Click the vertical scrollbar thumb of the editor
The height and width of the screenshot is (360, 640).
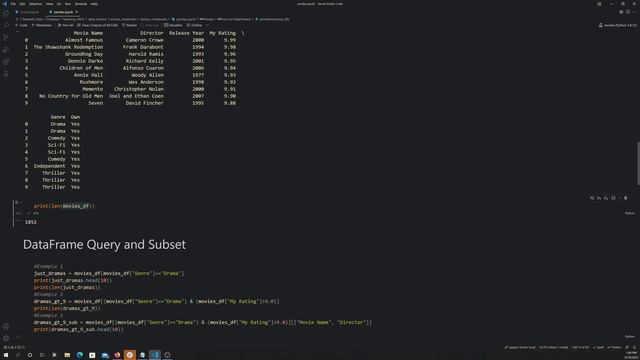click(x=638, y=163)
